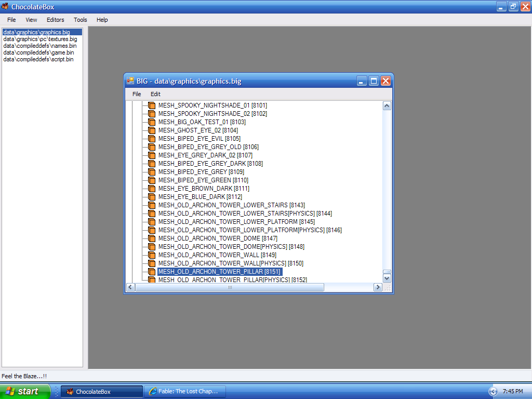532x399 pixels.
Task: Click the icon next to MESH_BIPED_EYE_EVIL
Action: pos(152,139)
